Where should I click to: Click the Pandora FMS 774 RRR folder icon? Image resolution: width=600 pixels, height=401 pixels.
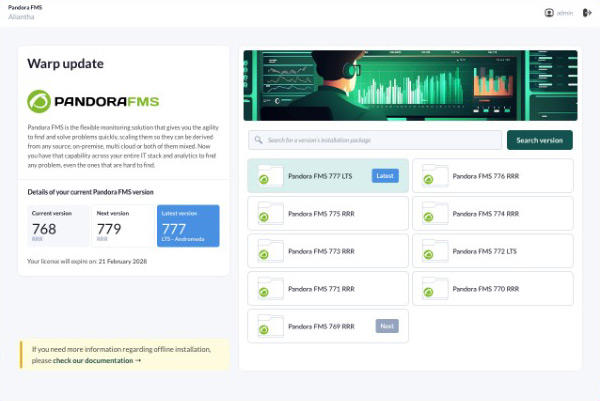tap(434, 213)
